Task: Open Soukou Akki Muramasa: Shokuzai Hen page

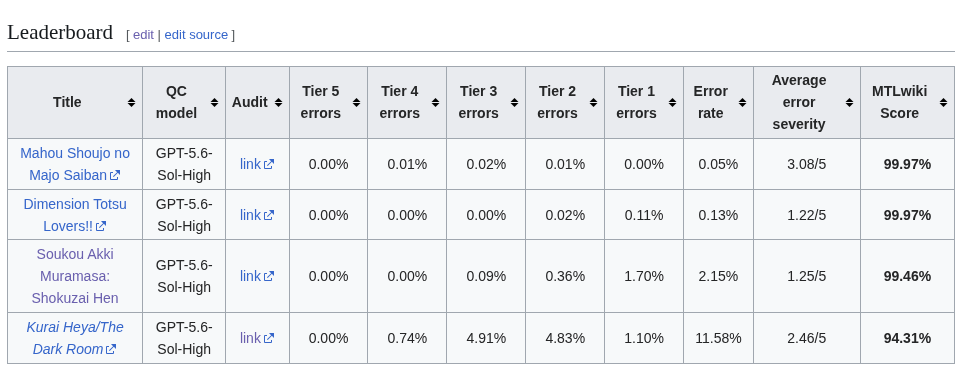Action: (75, 276)
